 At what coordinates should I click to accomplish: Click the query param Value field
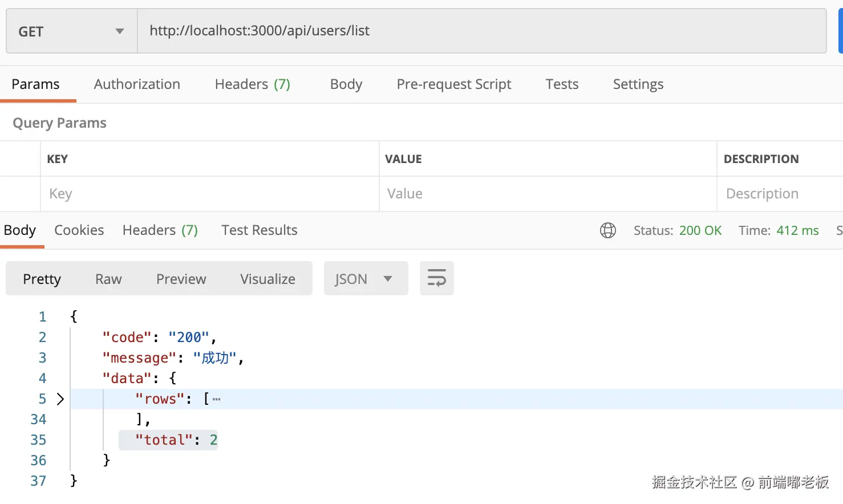click(x=548, y=194)
